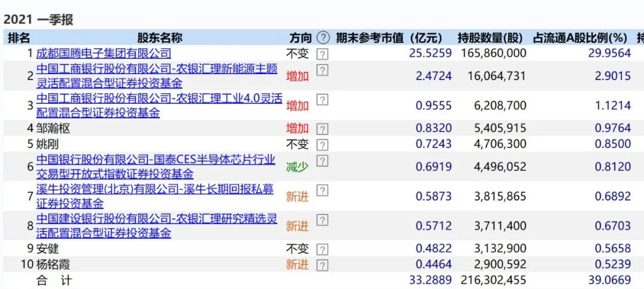
Task: Click question mark icon in 国泰CES半导体芯片 row
Action: point(323,161)
